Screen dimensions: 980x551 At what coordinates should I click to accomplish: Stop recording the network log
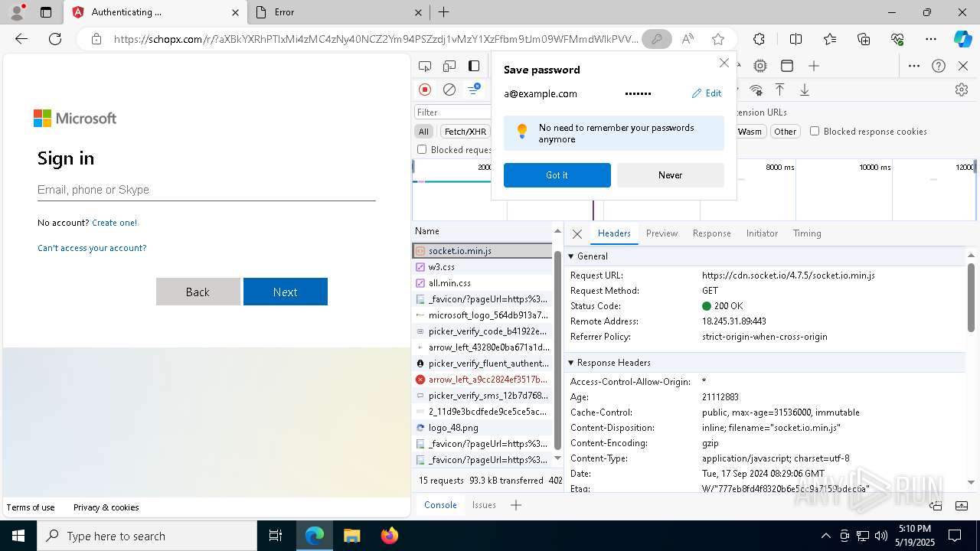(x=425, y=90)
